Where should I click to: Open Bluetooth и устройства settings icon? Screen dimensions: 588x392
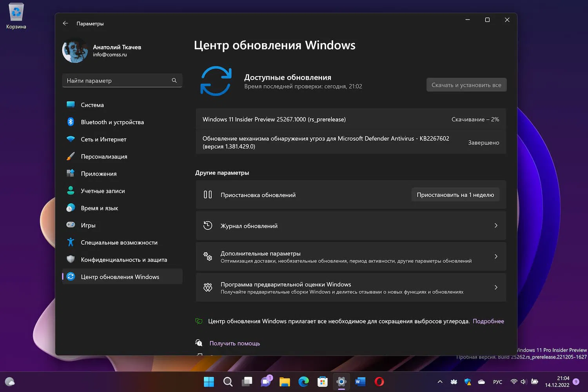click(71, 122)
